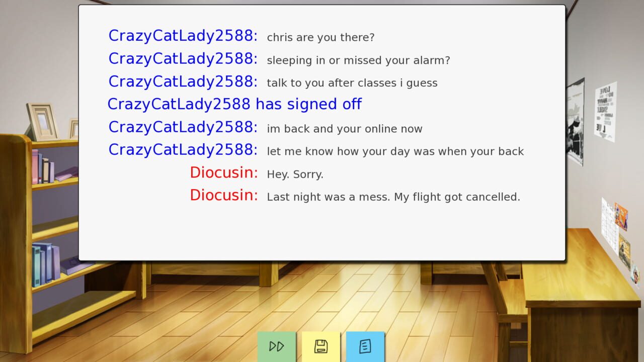Image resolution: width=644 pixels, height=362 pixels.
Task: Open the blue chat log document icon
Action: [x=365, y=346]
